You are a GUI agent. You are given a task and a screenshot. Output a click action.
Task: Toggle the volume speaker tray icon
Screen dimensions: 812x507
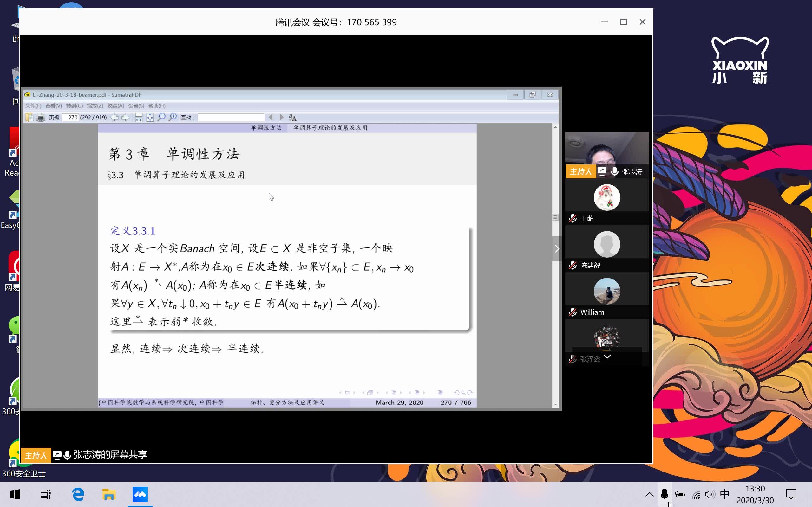[710, 494]
